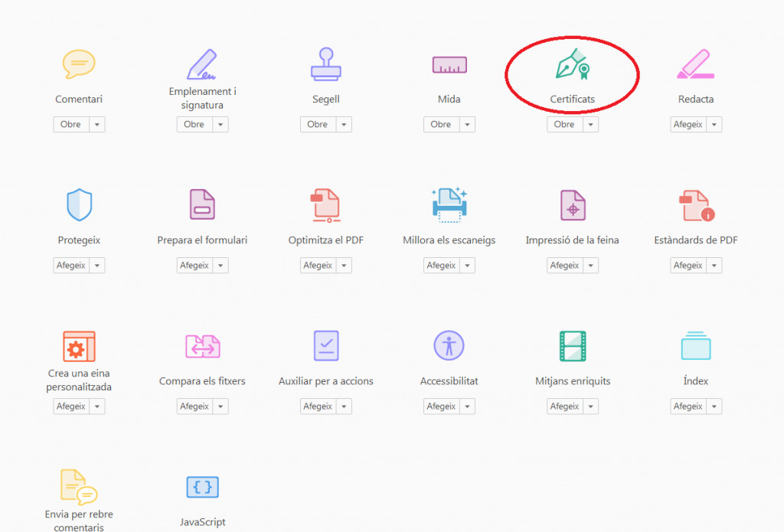Select the Comentari speech bubble icon
The height and width of the screenshot is (532, 784).
[79, 64]
